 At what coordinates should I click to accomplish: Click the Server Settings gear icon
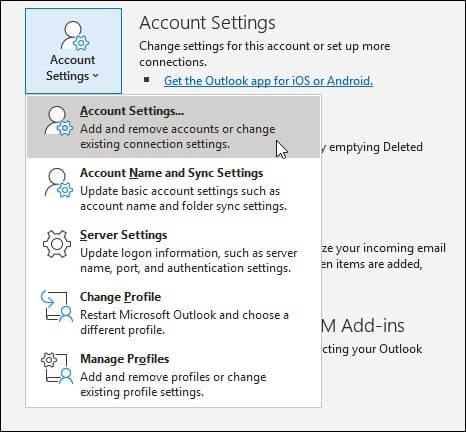coord(57,244)
